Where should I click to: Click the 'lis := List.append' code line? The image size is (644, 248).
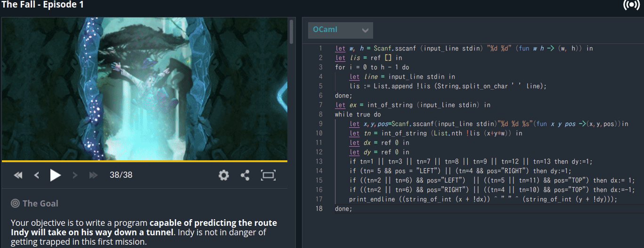448,86
